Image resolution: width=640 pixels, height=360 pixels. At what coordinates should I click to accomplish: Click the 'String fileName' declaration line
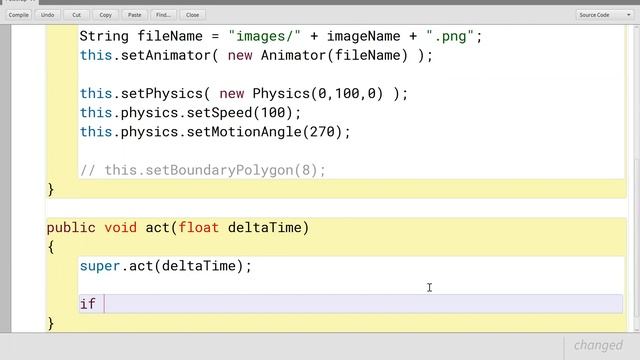coord(281,36)
